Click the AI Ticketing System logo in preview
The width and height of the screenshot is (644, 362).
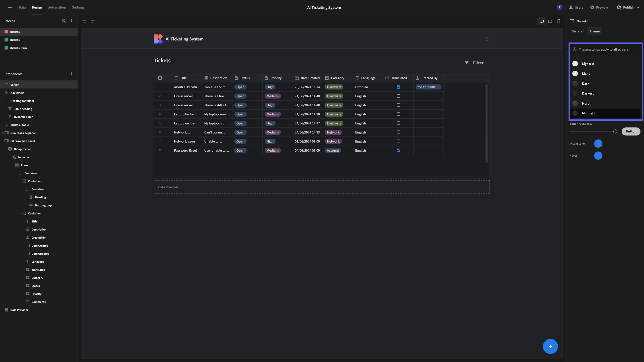coord(158,39)
